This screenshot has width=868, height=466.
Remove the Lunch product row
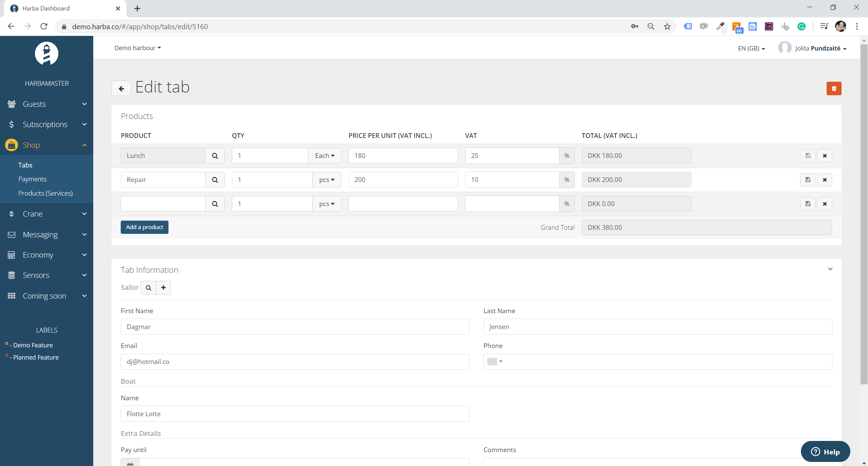pos(824,156)
